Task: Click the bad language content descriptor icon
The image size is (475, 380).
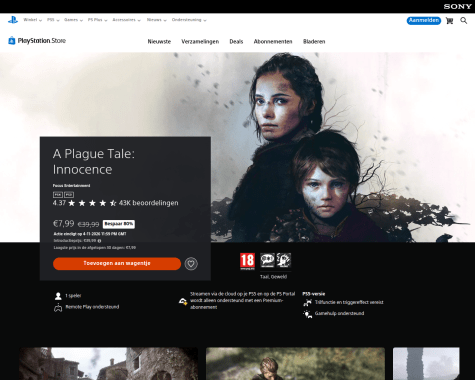Action: click(267, 260)
